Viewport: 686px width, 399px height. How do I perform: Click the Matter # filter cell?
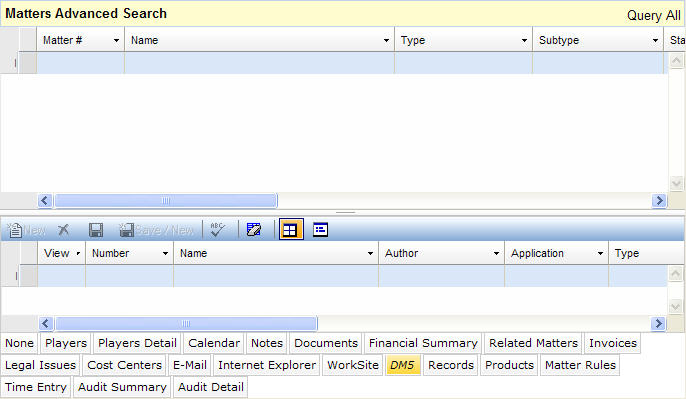click(x=80, y=63)
